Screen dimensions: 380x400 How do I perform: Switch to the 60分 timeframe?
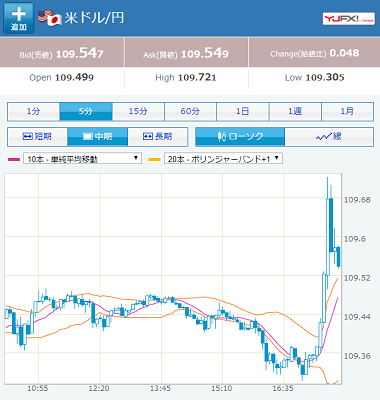click(190, 112)
